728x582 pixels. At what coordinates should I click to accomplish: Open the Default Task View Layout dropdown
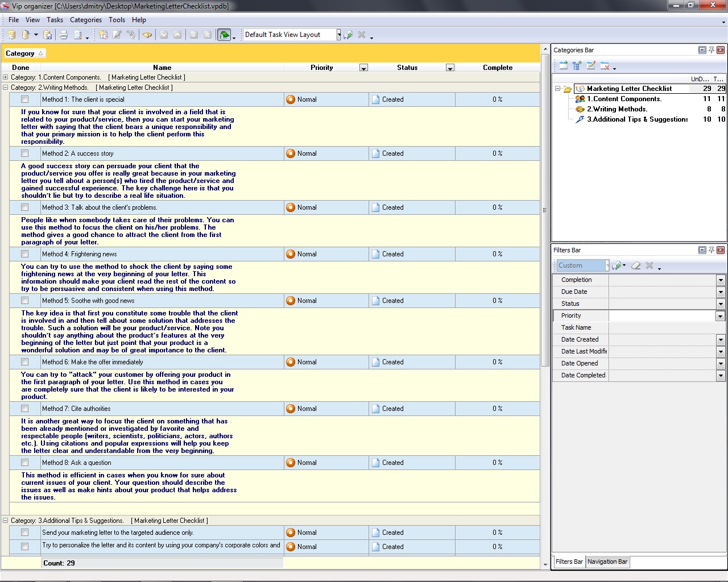point(338,35)
